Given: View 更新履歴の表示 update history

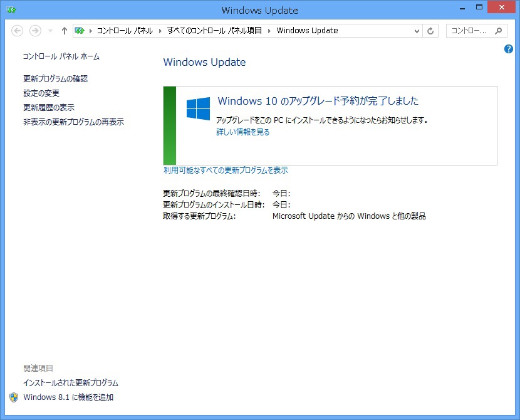Looking at the screenshot, I should [49, 107].
